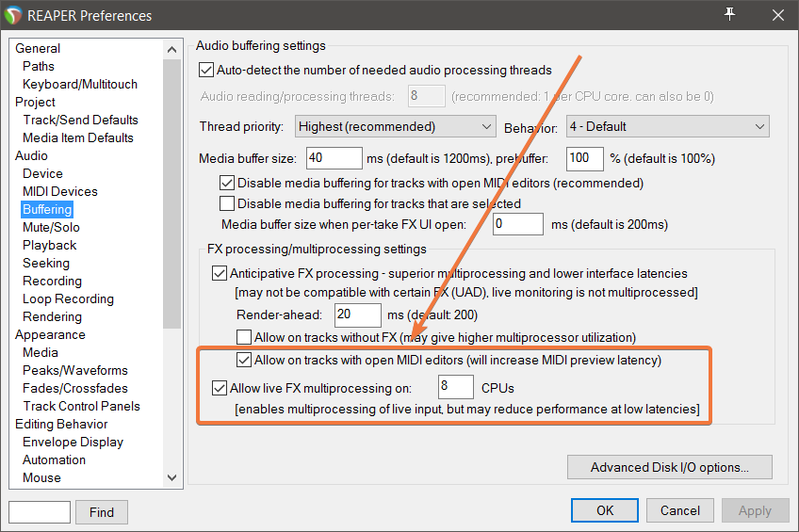
Task: Select the Buffering tree item
Action: click(47, 209)
